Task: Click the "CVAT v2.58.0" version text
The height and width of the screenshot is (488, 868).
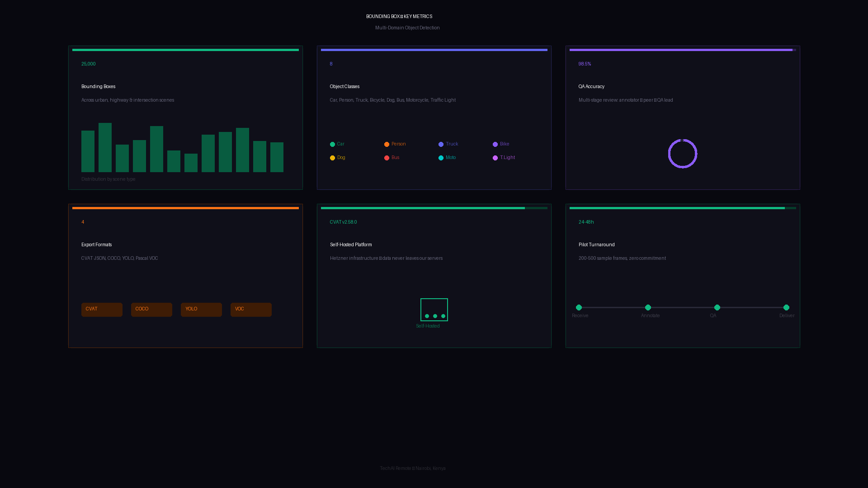Action: 343,222
